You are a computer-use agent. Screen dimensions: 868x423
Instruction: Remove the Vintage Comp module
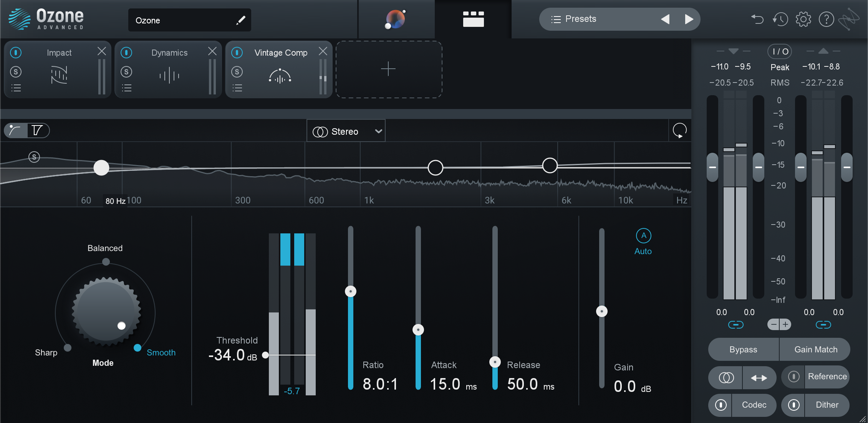(x=323, y=51)
